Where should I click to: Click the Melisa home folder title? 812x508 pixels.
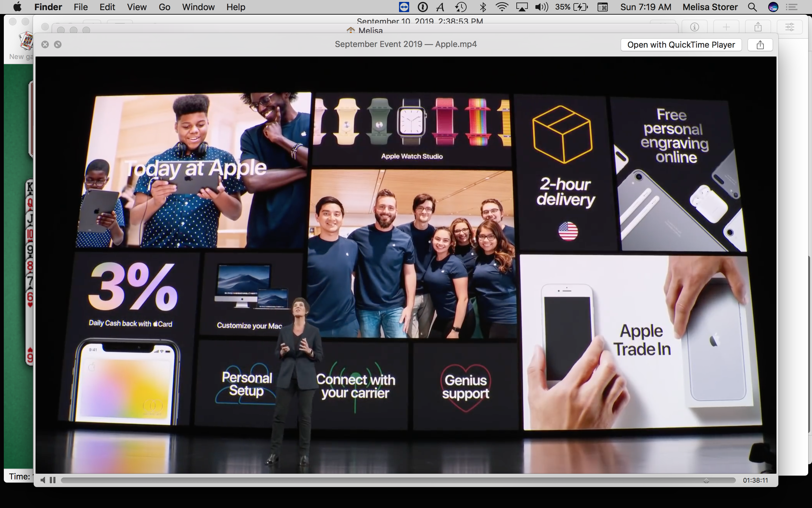365,30
